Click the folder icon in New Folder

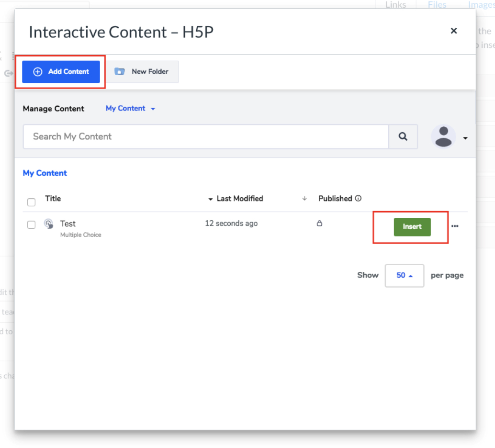(119, 72)
